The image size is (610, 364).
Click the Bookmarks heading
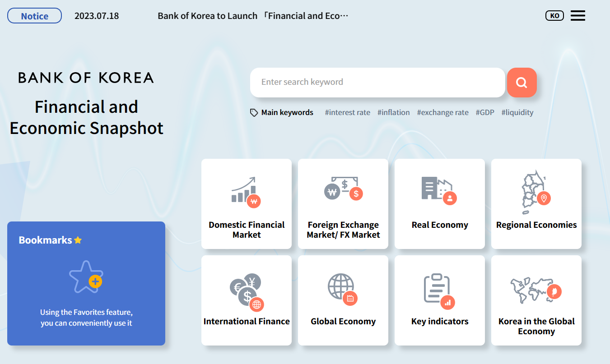(x=45, y=240)
